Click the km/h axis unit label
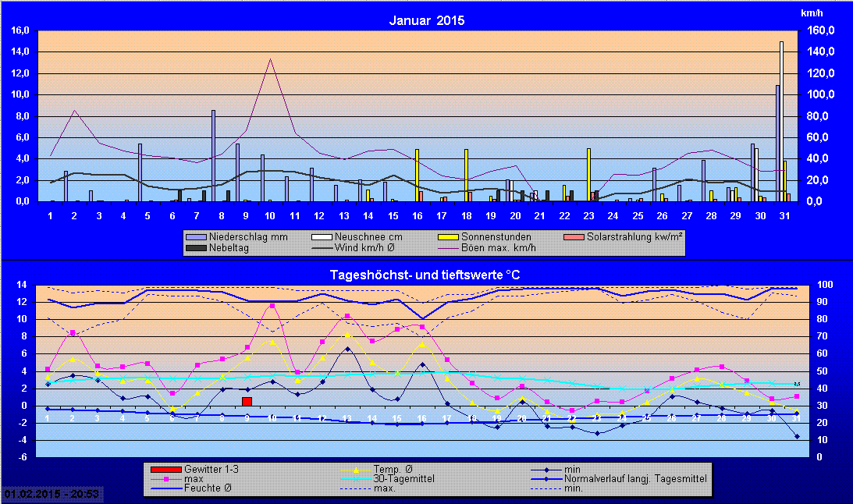Viewport: 853px width, 504px height. coord(811,14)
